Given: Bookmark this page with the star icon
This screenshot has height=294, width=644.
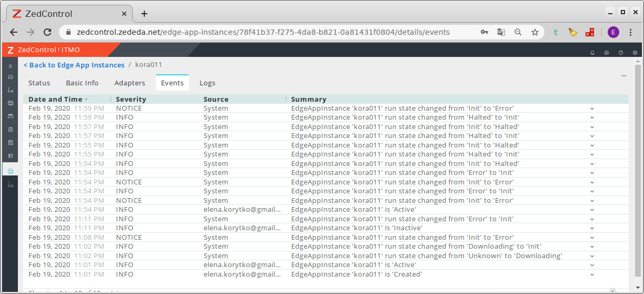Looking at the screenshot, I should pyautogui.click(x=535, y=32).
